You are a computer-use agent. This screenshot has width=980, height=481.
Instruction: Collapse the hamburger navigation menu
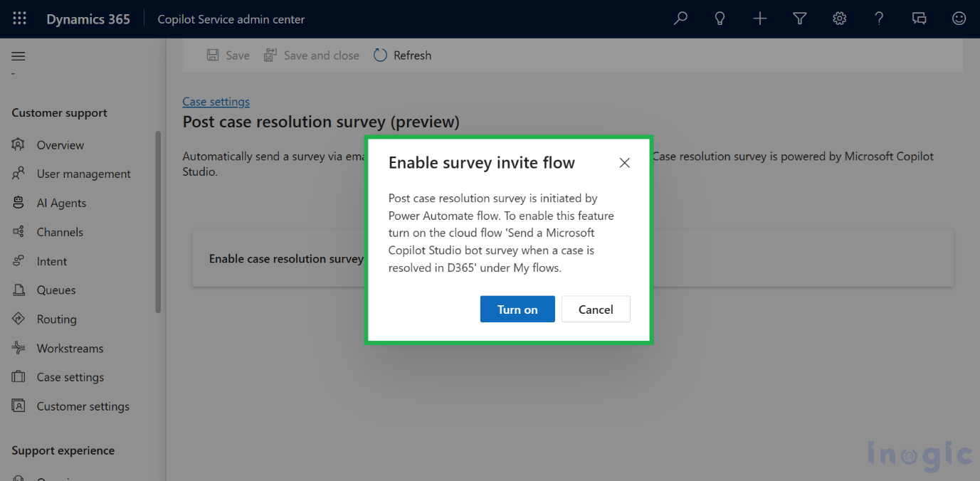coord(19,56)
